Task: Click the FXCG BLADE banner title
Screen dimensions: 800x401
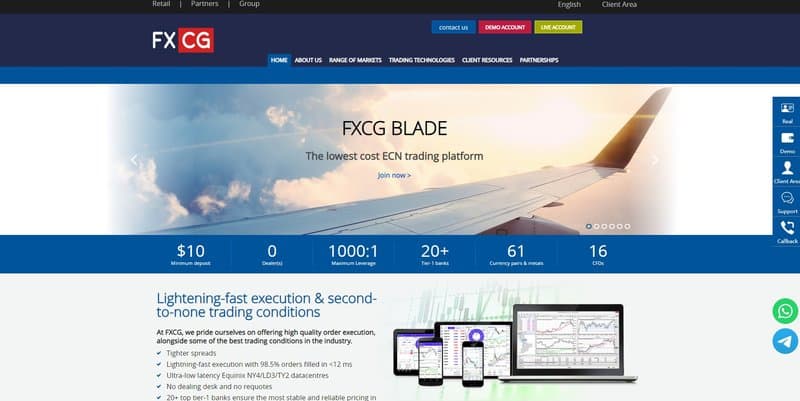Action: pos(394,128)
